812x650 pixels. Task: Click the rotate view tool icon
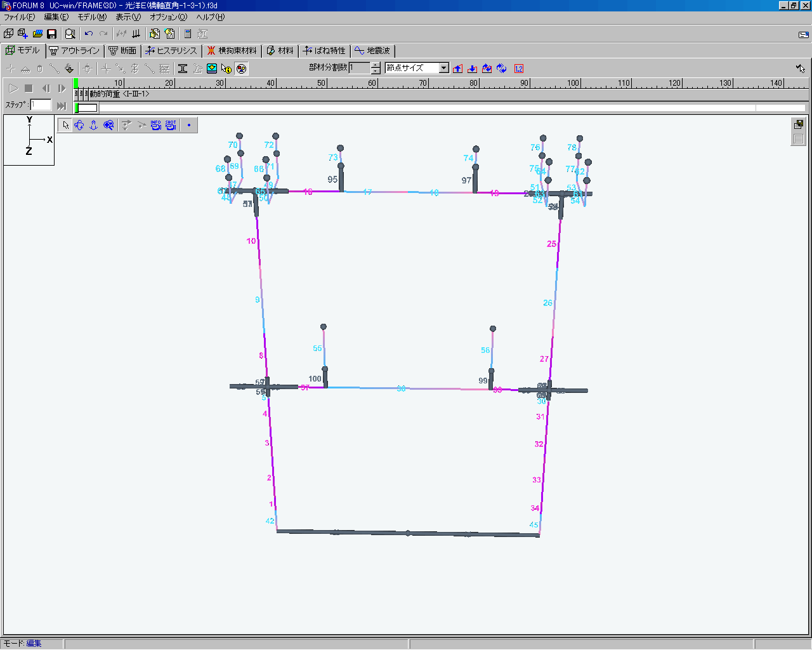[x=79, y=125]
